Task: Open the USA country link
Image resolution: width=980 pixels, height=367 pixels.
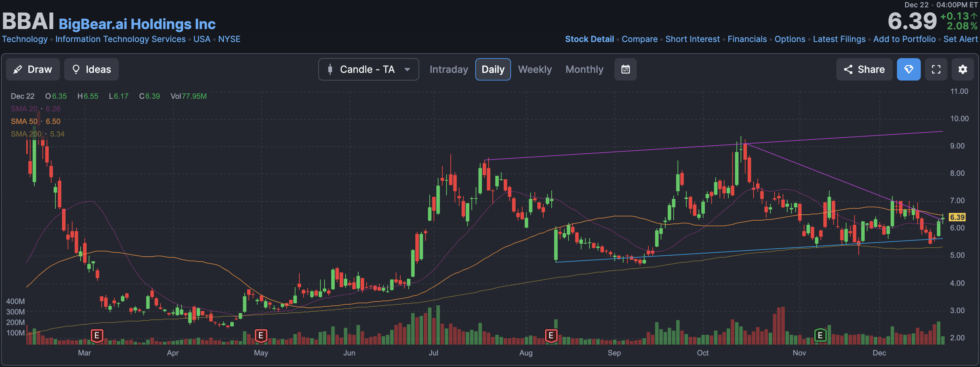Action: pyautogui.click(x=202, y=39)
